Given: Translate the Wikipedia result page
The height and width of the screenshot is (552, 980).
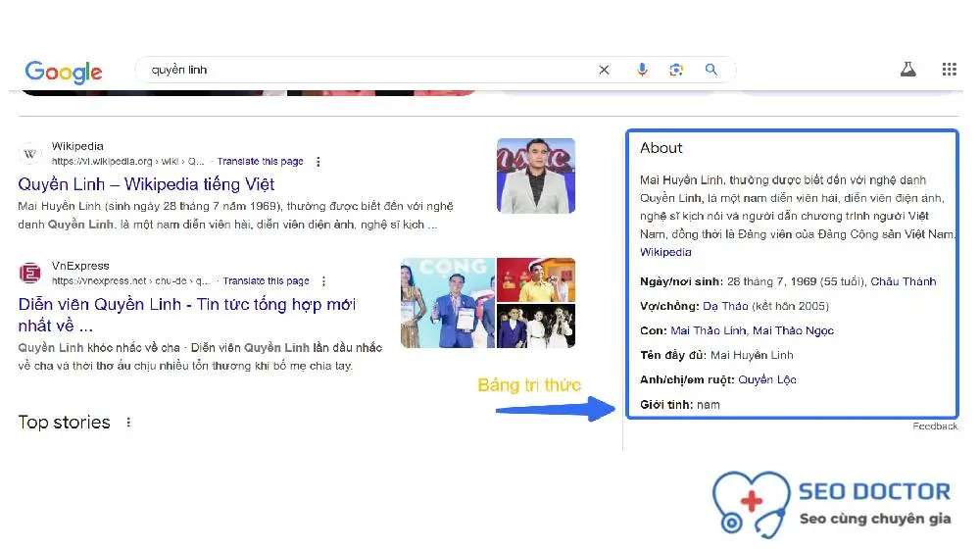Looking at the screenshot, I should point(260,162).
